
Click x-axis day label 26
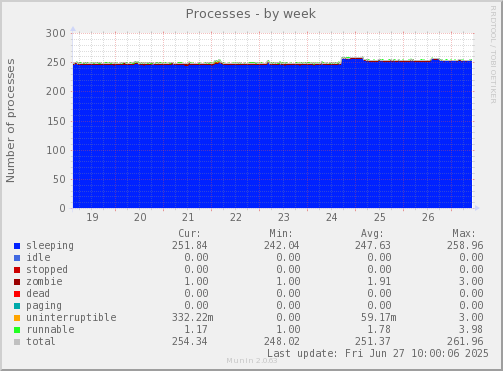coord(428,217)
